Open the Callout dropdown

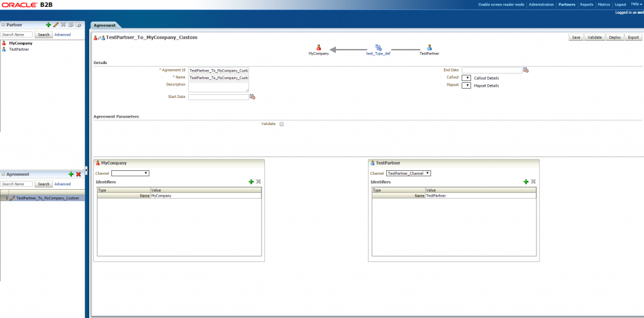point(466,77)
